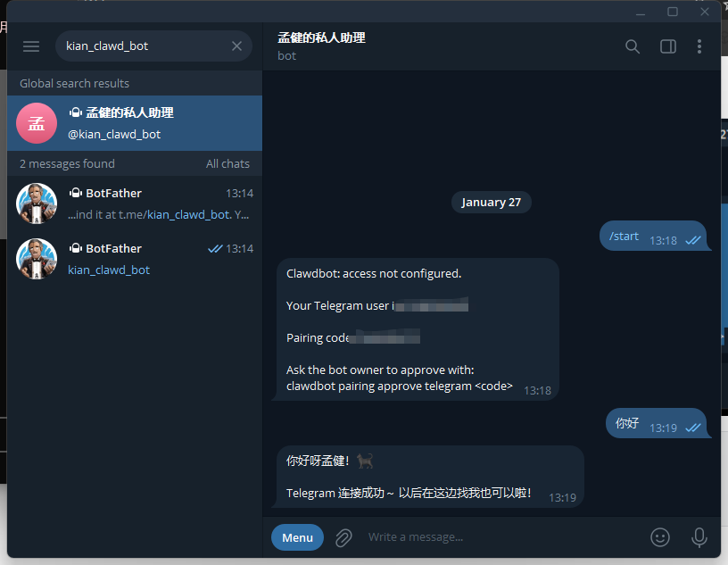Switch search filter from All chats
This screenshot has width=728, height=565.
227,163
